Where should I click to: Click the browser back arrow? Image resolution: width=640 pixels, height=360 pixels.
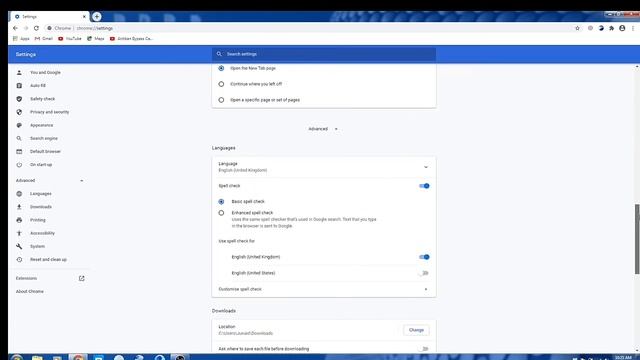16,28
